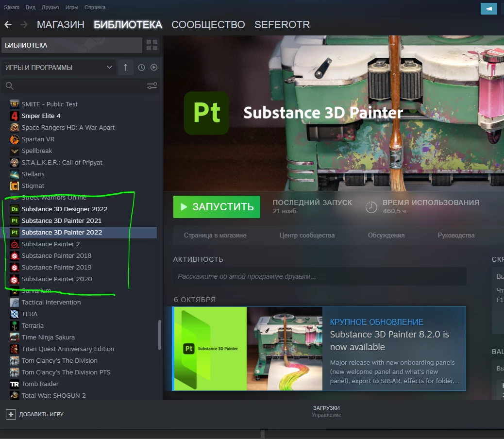Select Substance Painter 2018 icon
The image size is (504, 439).
click(x=15, y=256)
